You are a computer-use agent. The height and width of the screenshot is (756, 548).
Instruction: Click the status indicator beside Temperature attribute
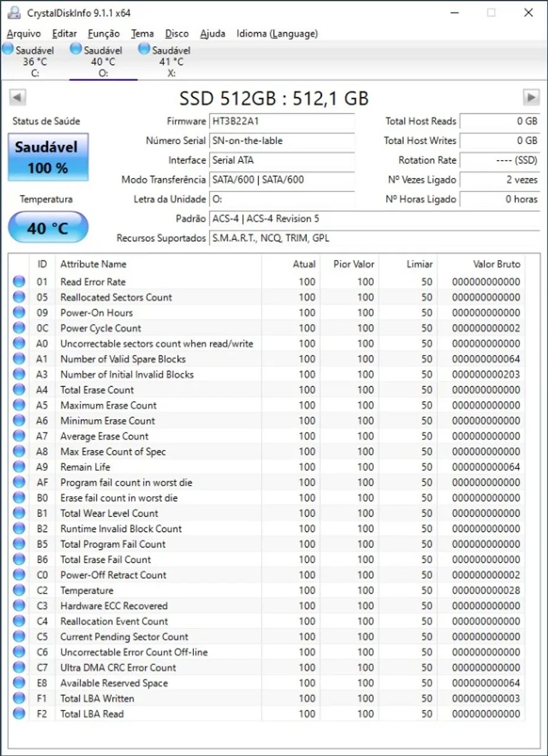[18, 590]
